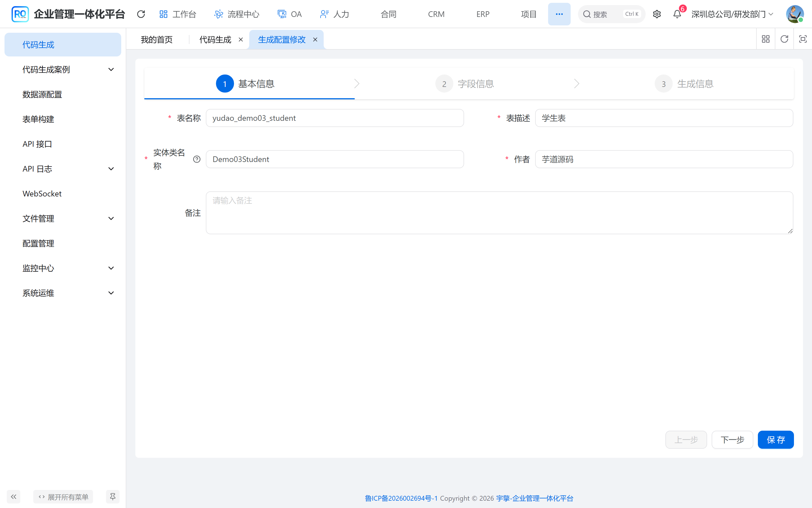Focus the 表名称 input field
Viewport: 812px width, 508px height.
point(335,118)
